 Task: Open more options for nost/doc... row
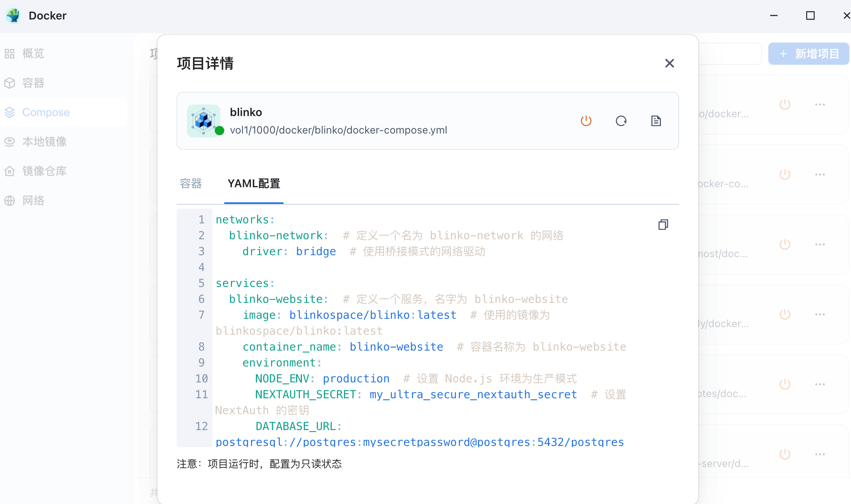point(820,244)
